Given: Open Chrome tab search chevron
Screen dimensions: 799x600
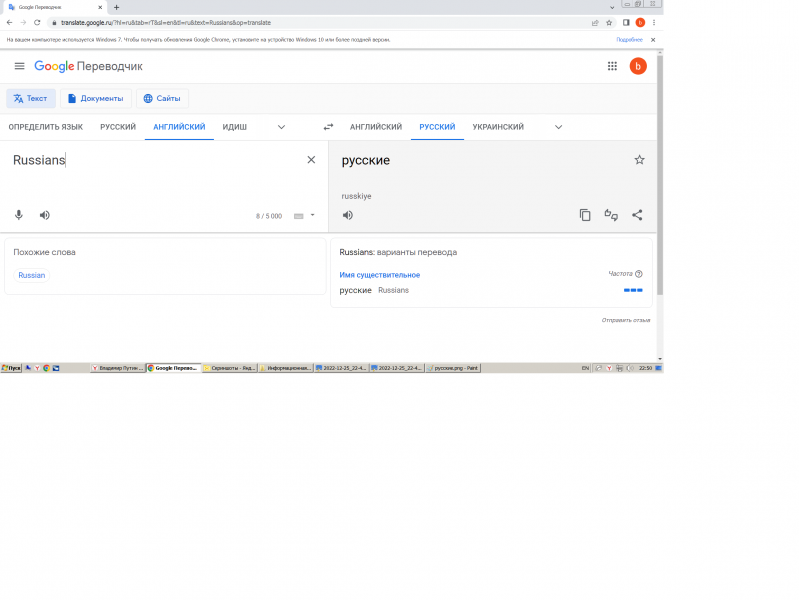Looking at the screenshot, I should click(x=612, y=7).
